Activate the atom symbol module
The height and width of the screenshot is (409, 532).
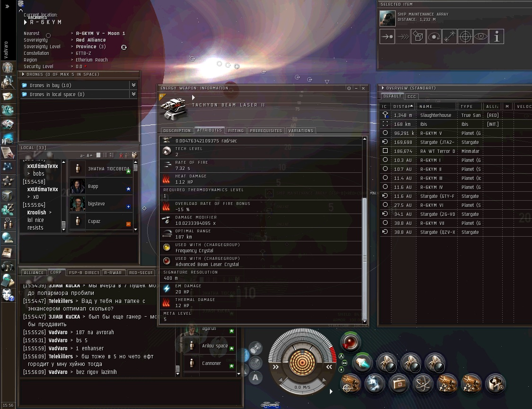pyautogui.click(x=423, y=384)
